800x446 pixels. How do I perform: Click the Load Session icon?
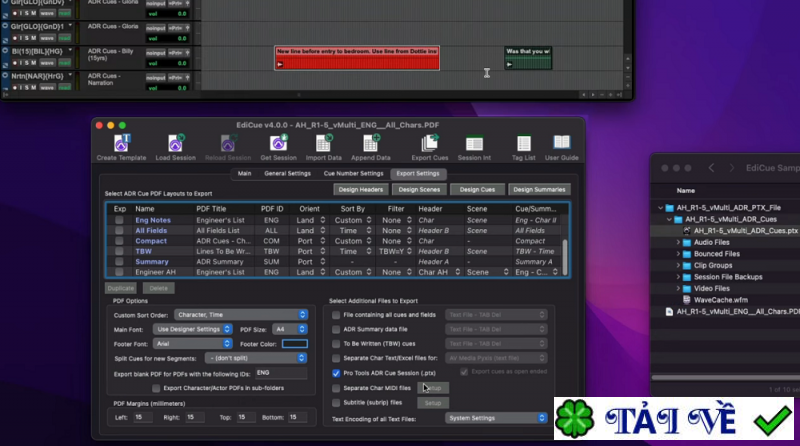tap(176, 145)
